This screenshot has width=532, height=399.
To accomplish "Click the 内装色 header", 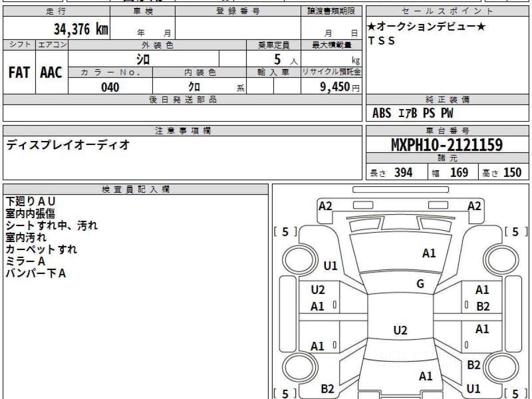I will point(199,73).
